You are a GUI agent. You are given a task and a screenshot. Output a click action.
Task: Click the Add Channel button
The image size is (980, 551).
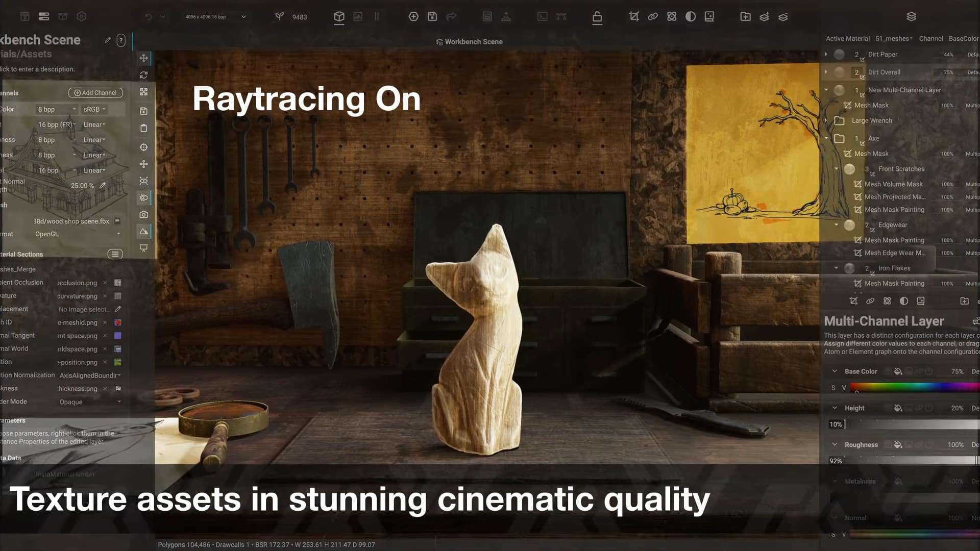click(95, 92)
